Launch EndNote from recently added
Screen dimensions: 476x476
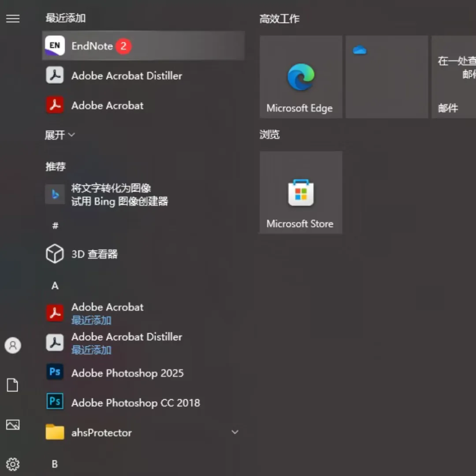pyautogui.click(x=143, y=46)
